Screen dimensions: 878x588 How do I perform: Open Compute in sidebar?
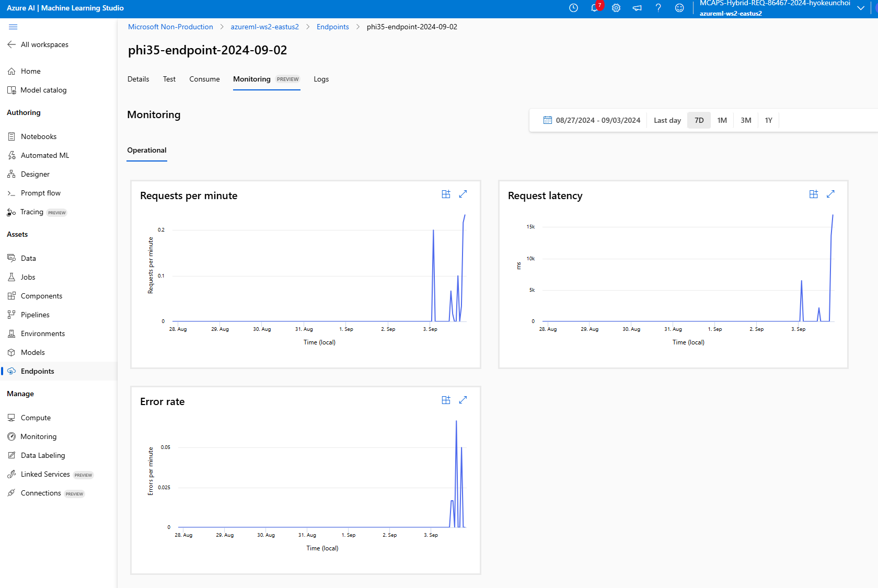(29, 418)
